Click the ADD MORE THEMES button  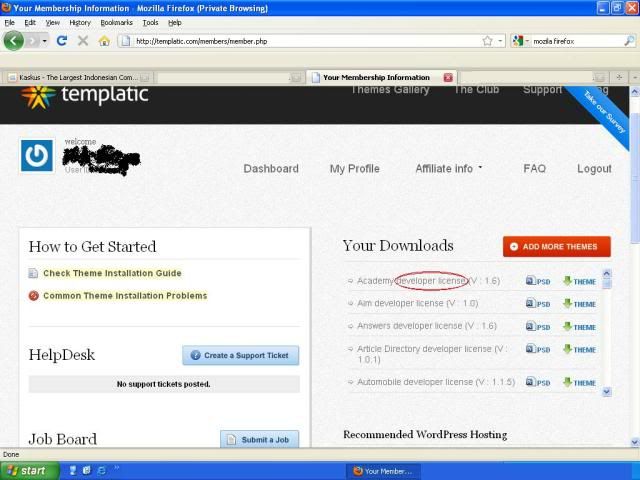557,247
